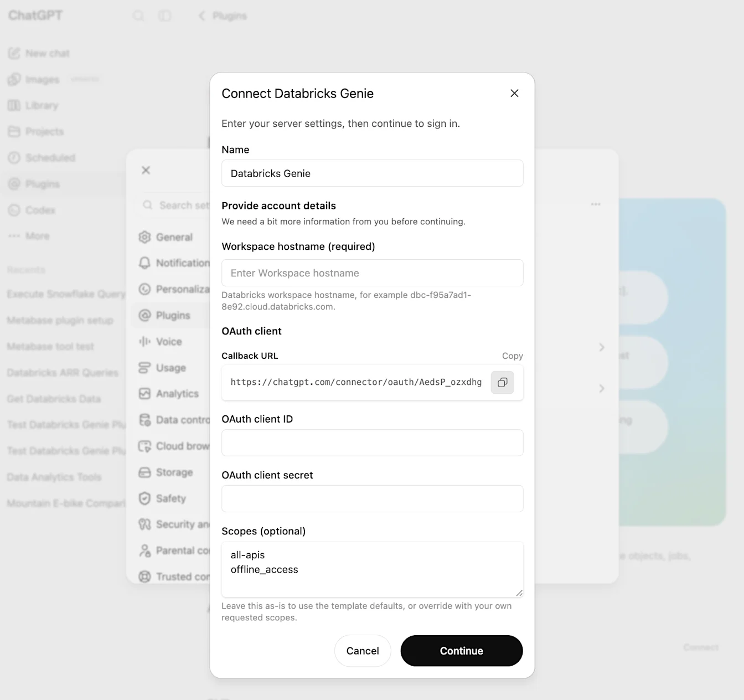Open recent chat Execute Snowflake Query
The width and height of the screenshot is (744, 700).
click(x=65, y=294)
